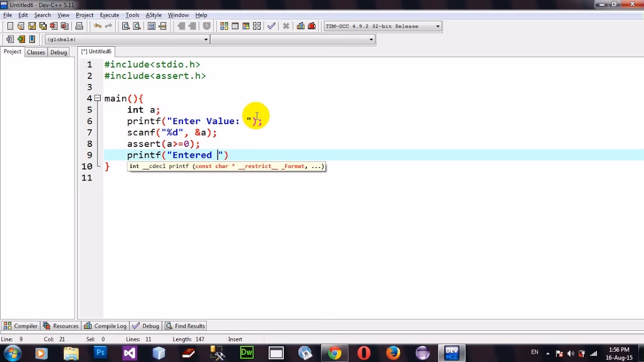Viewport: 644px width, 362px height.
Task: Click the Redo arrow icon
Action: (x=108, y=26)
